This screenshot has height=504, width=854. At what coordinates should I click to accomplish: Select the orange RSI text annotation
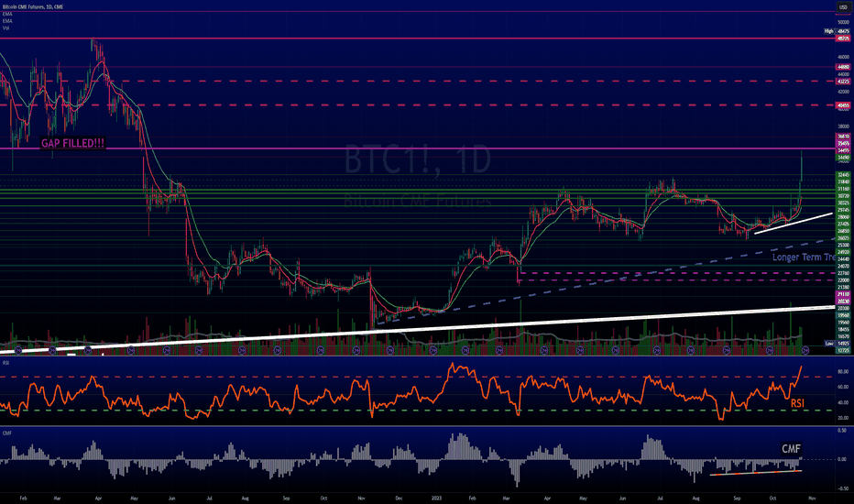pyautogui.click(x=797, y=403)
